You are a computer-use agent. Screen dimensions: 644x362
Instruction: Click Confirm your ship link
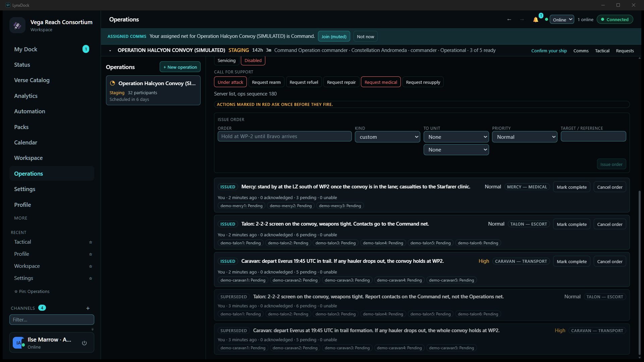(549, 51)
